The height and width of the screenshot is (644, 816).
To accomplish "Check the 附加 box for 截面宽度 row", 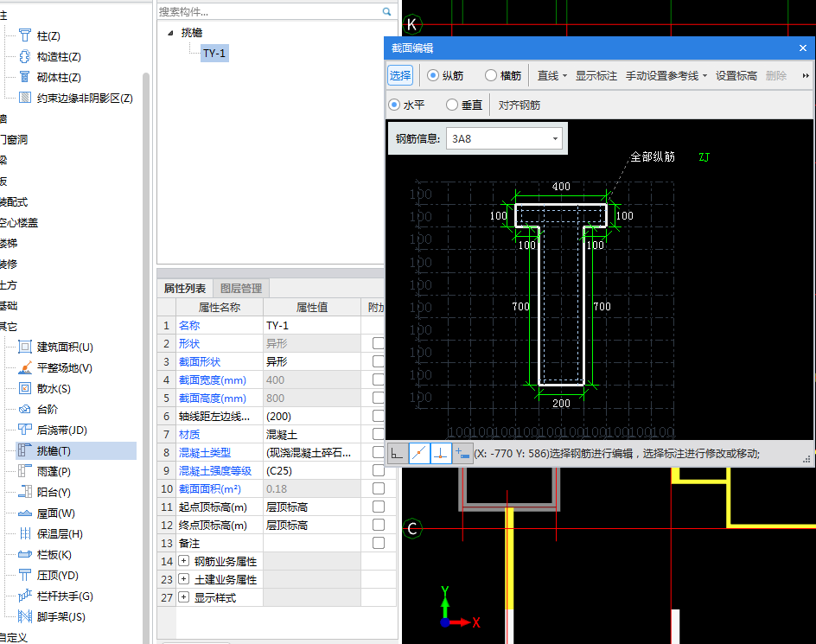I will 379,379.
